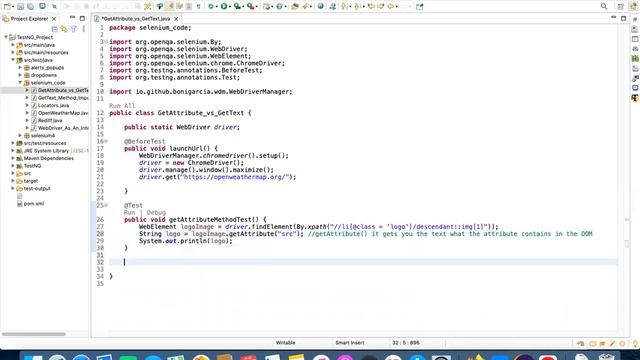Minimize the Project Explorer view
This screenshot has height=360, width=640.
(x=73, y=18)
